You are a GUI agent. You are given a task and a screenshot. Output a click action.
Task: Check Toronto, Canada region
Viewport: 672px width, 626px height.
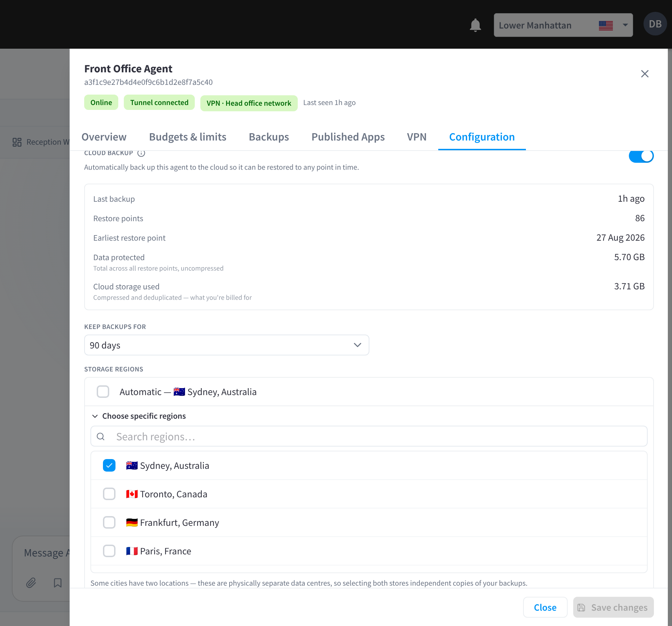coord(109,494)
